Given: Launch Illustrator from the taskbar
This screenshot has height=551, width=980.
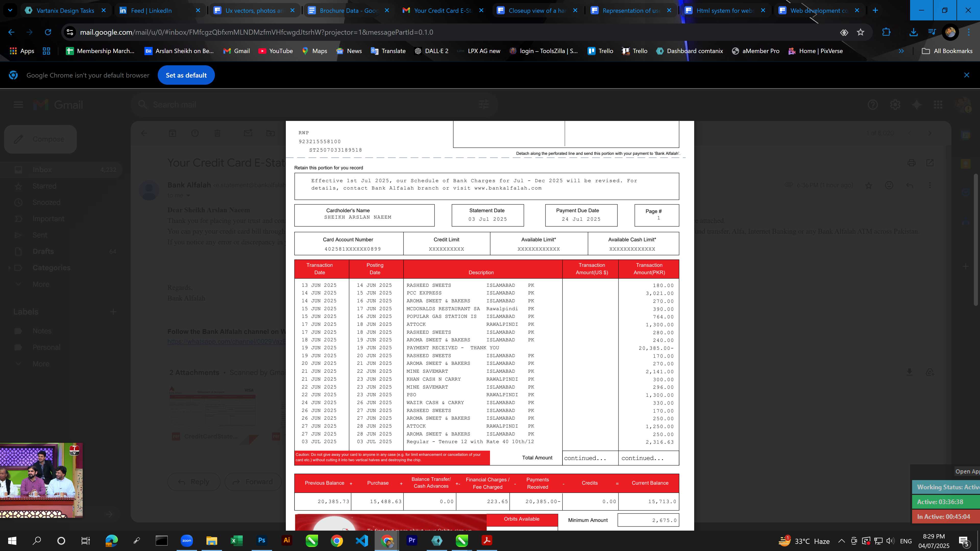Looking at the screenshot, I should [286, 540].
